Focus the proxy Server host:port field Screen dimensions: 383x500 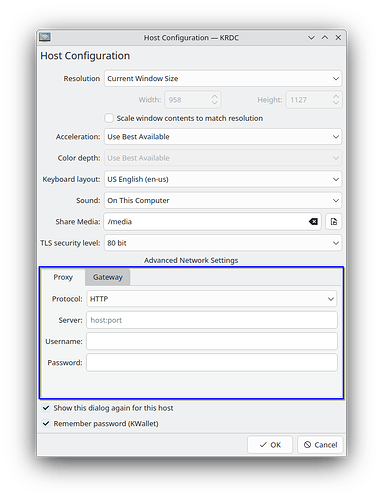pos(212,320)
